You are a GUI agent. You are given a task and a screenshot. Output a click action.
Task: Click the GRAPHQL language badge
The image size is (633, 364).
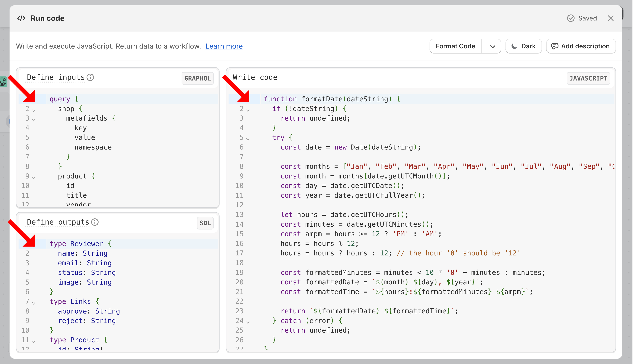pos(197,78)
